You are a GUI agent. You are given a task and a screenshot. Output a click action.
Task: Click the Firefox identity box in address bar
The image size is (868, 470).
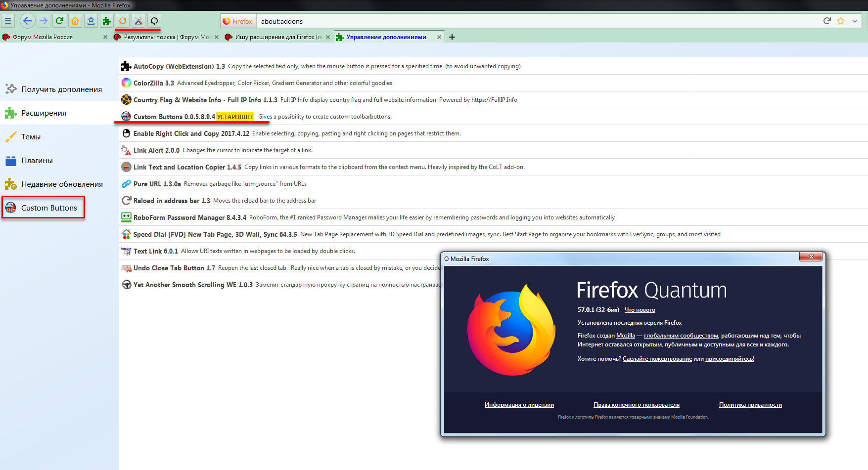pos(238,21)
